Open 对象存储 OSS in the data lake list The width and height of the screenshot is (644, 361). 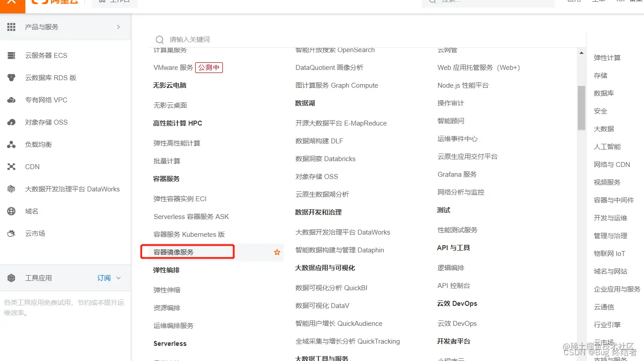[317, 177]
